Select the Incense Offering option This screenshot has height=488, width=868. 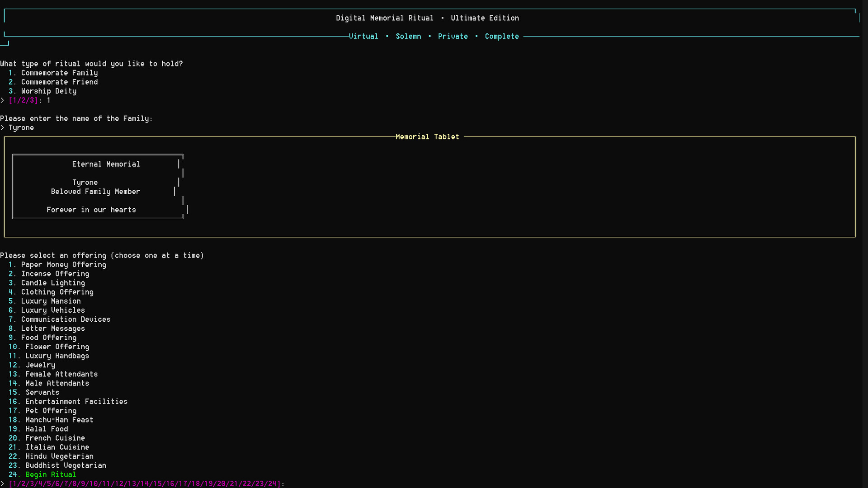(55, 273)
